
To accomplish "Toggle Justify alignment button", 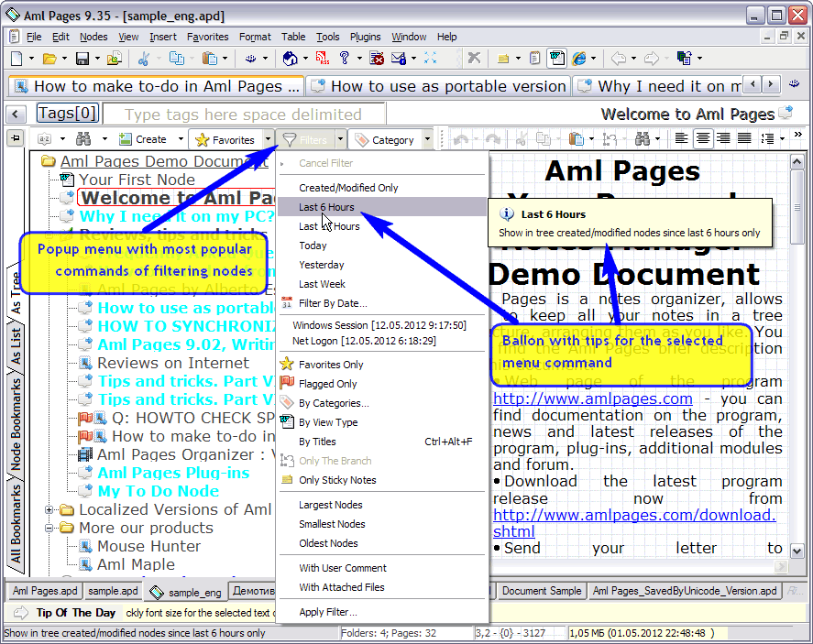I will (744, 138).
